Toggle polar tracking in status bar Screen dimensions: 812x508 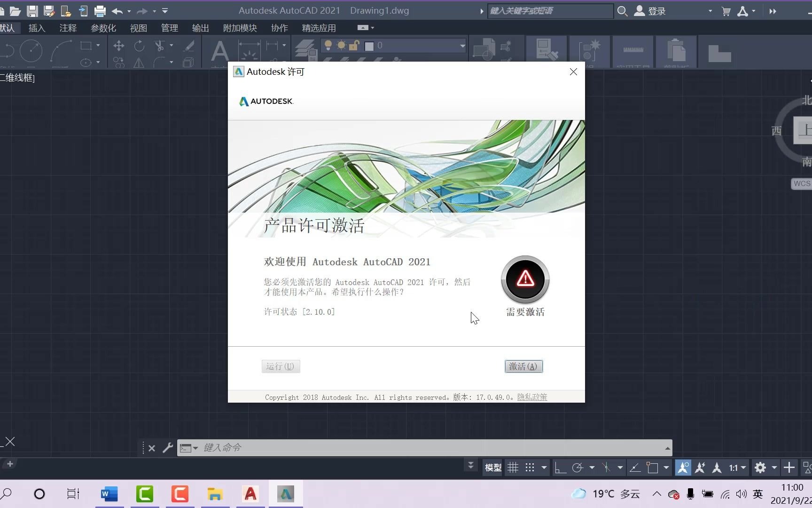click(578, 468)
